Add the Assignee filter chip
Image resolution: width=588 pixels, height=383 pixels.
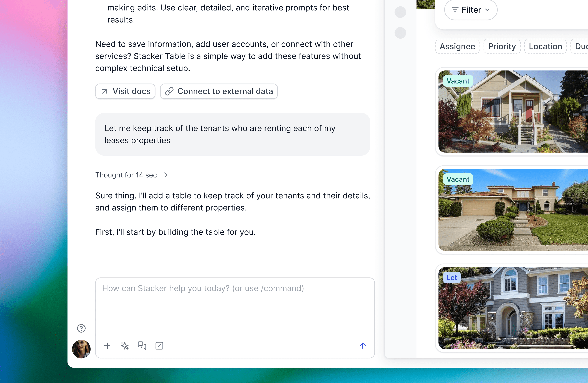point(457,46)
